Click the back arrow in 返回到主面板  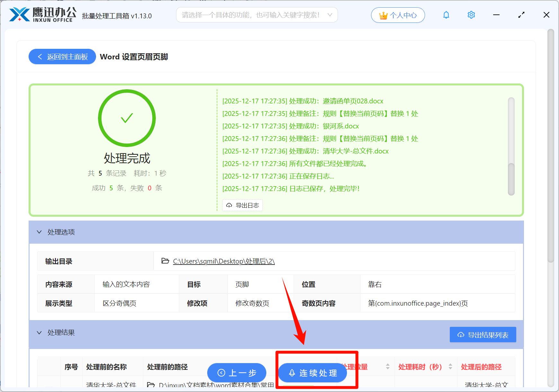click(40, 57)
